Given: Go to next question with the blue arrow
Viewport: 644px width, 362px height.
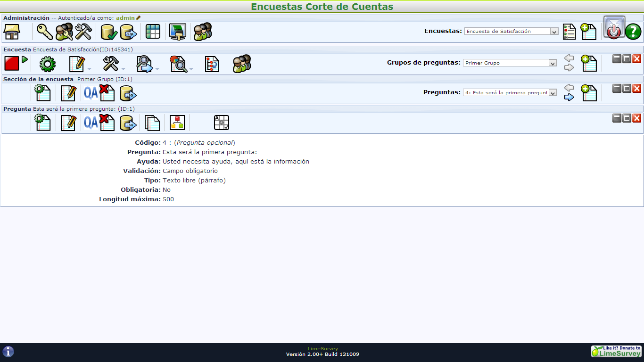Looking at the screenshot, I should pyautogui.click(x=569, y=98).
